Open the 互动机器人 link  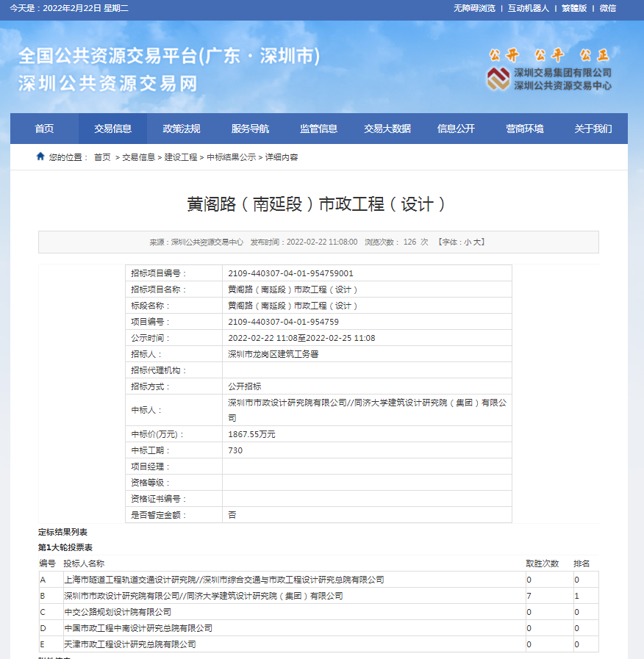(529, 9)
